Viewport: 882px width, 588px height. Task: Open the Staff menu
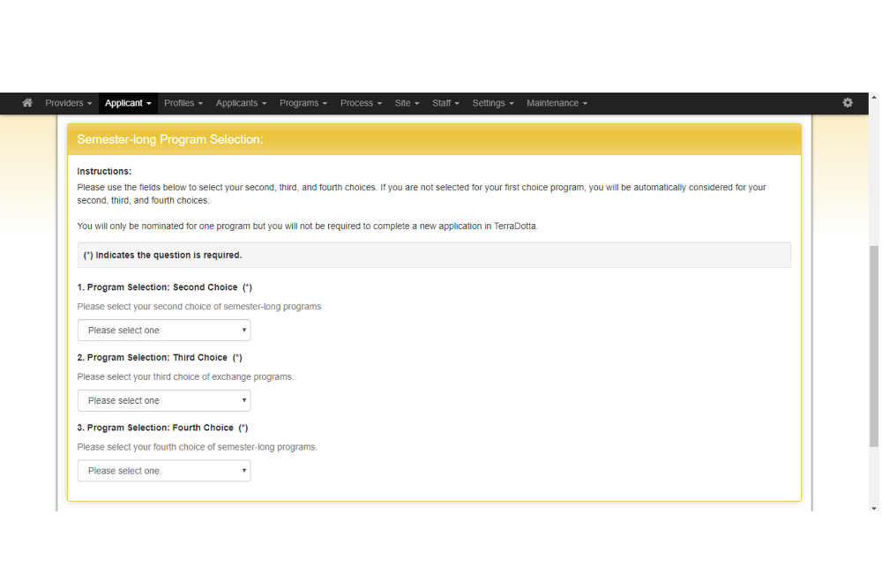(445, 103)
